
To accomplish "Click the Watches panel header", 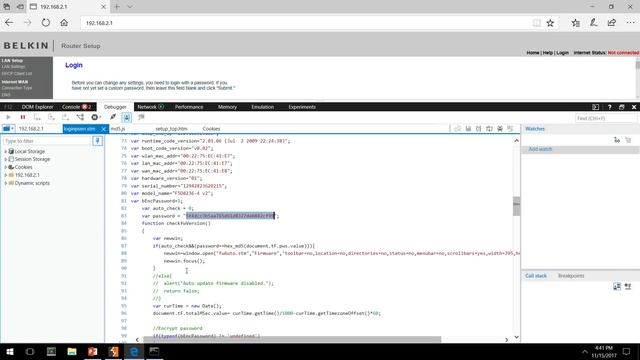I will (535, 129).
